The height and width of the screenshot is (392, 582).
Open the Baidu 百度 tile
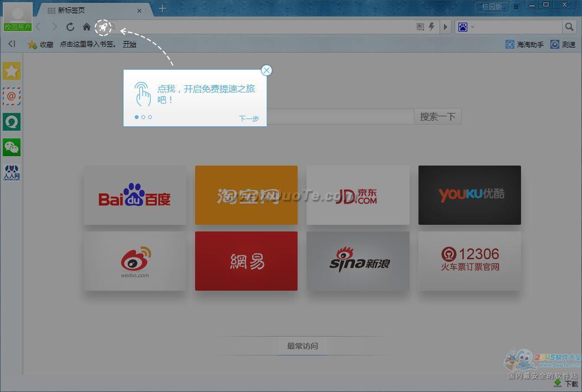click(135, 195)
